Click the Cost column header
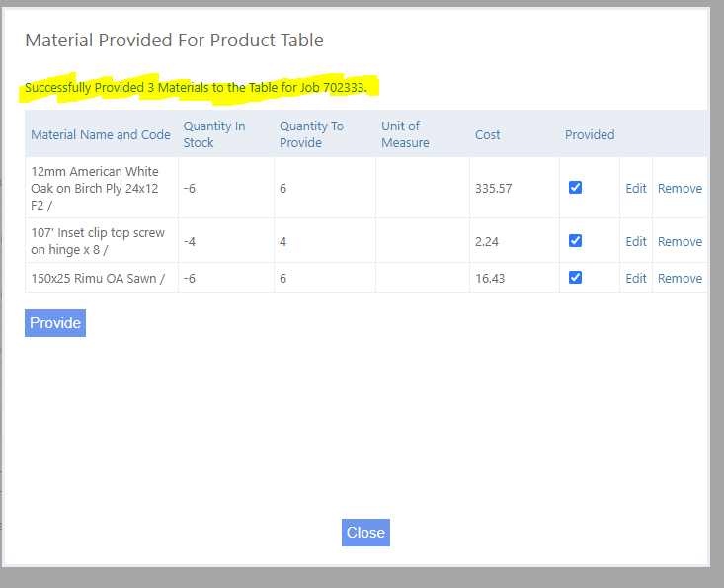724x588 pixels. point(488,134)
